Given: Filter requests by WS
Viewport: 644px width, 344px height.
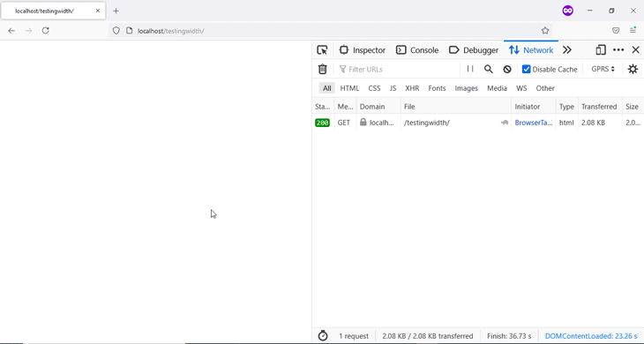Looking at the screenshot, I should [521, 88].
